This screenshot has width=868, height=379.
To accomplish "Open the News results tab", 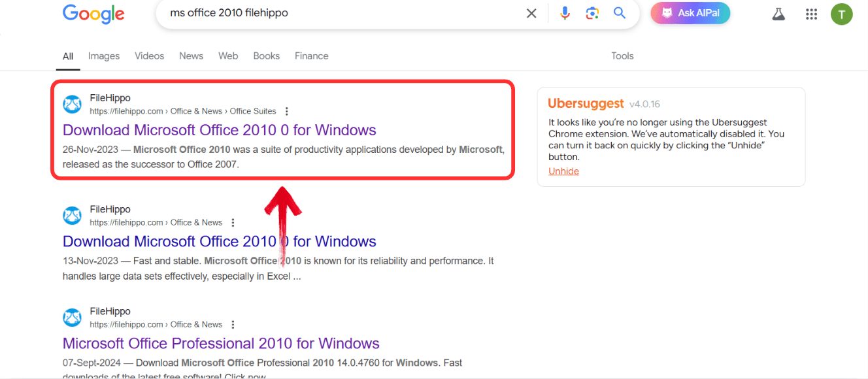I will [191, 56].
